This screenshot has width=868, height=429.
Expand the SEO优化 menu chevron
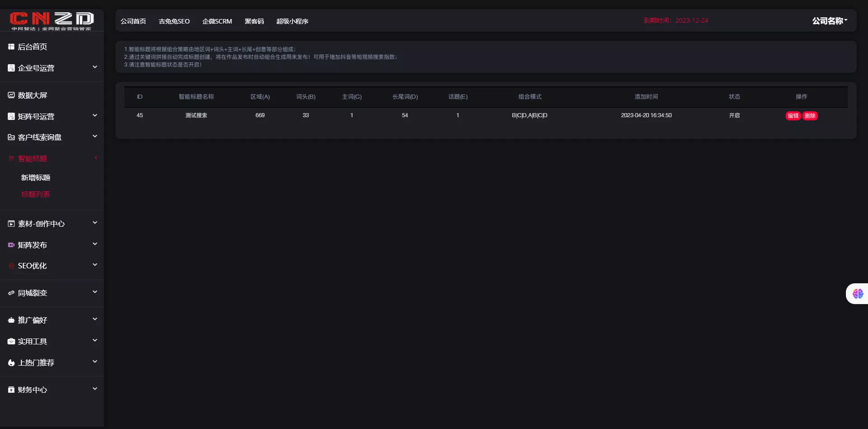pyautogui.click(x=95, y=265)
